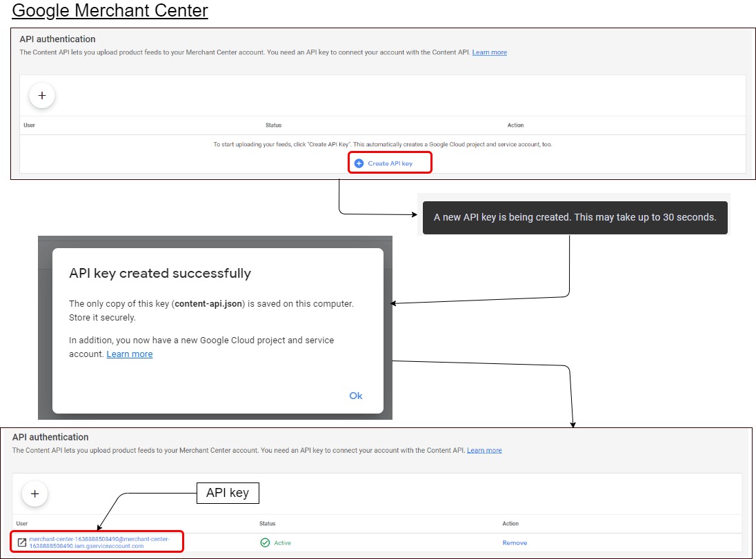The image size is (756, 559).
Task: Click Learn more in the success dialog
Action: [x=130, y=354]
